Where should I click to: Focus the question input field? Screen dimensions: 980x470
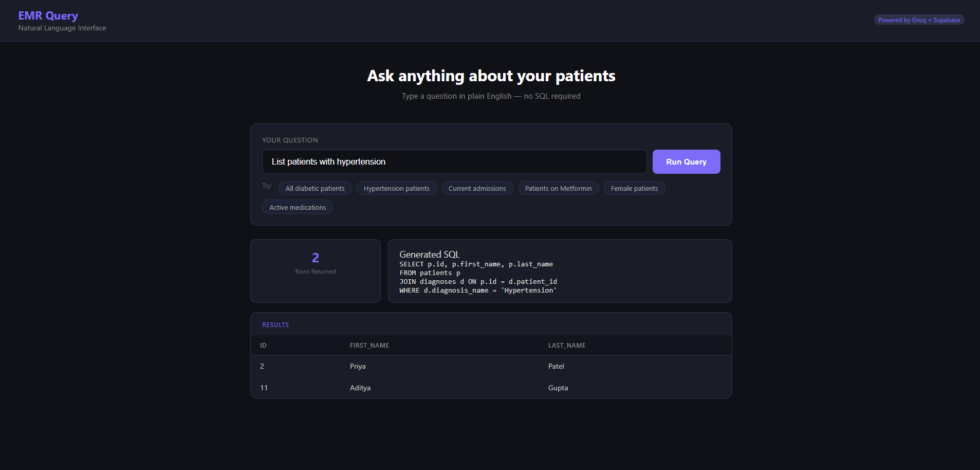pyautogui.click(x=454, y=161)
